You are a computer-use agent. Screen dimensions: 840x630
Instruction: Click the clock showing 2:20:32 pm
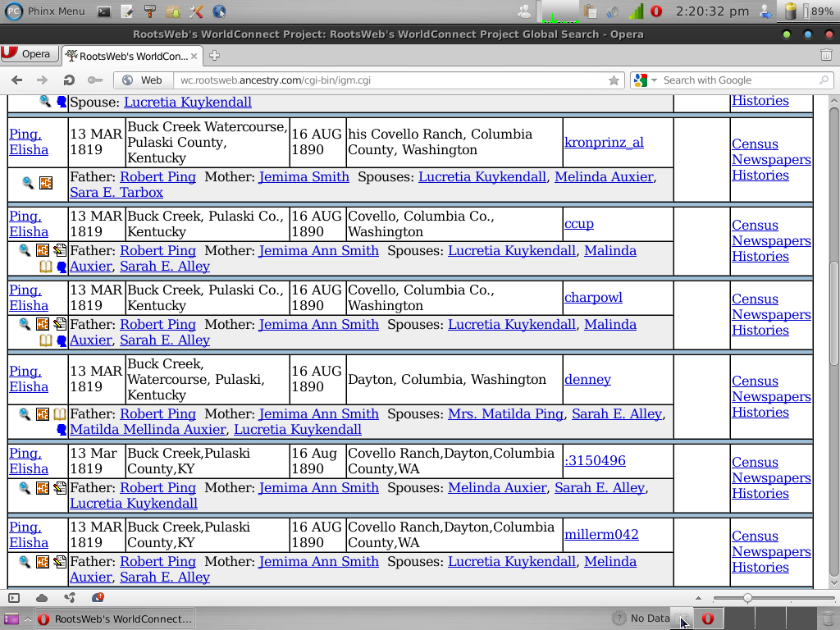coord(712,11)
